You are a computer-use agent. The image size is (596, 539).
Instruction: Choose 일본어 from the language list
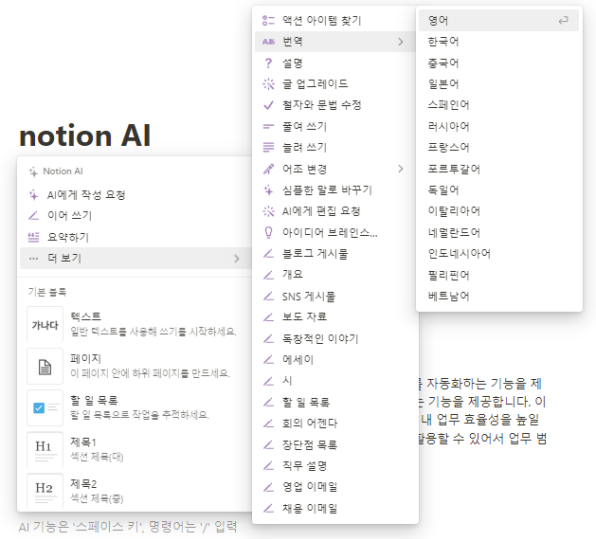click(499, 84)
